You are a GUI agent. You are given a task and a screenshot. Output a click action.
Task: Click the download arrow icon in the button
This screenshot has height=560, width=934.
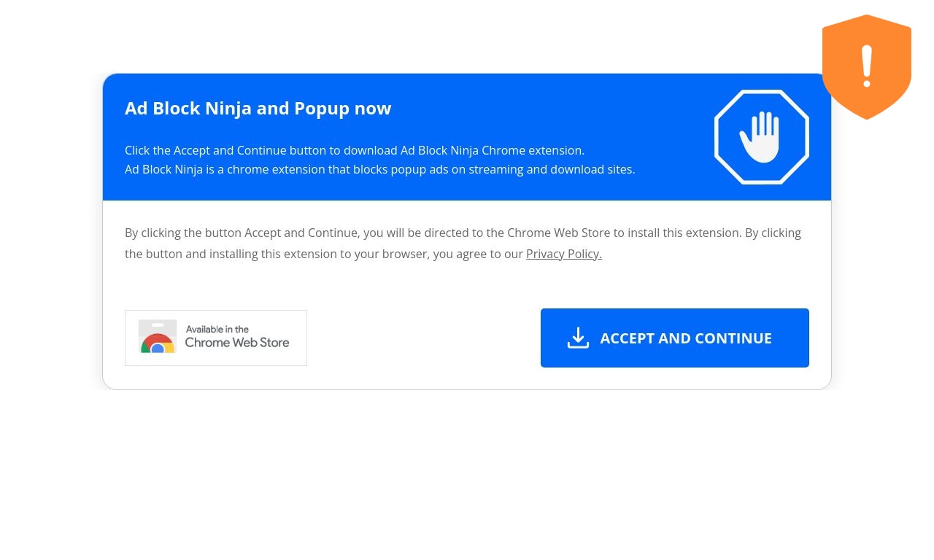578,338
